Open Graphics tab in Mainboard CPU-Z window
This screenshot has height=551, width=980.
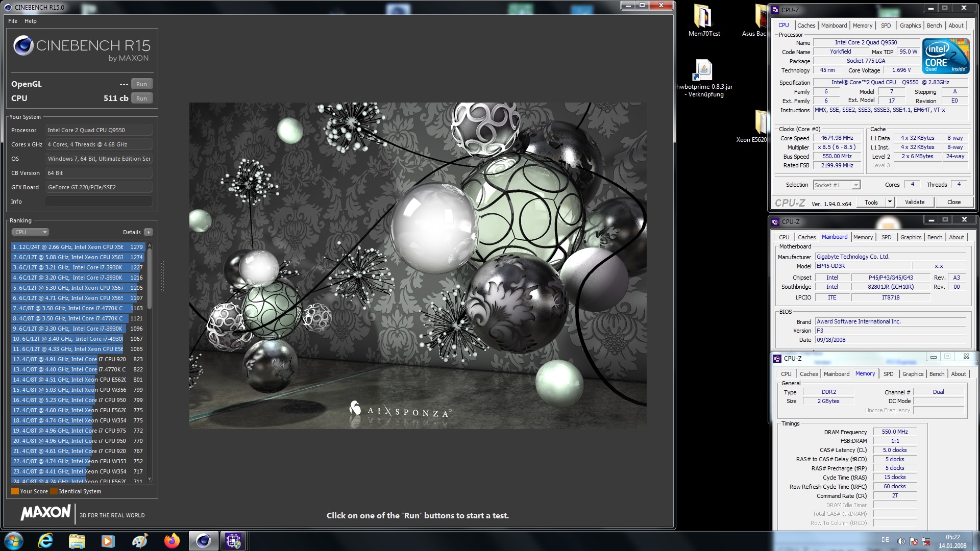911,237
